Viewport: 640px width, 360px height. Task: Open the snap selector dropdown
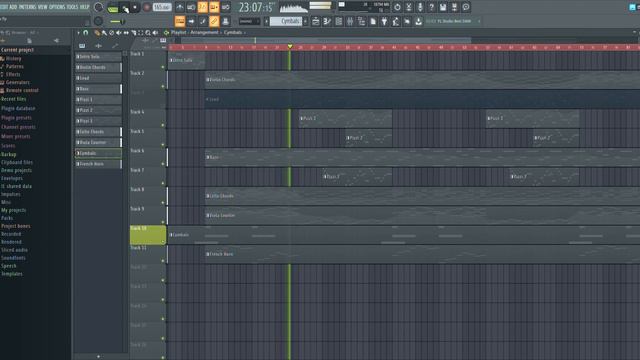coord(249,21)
